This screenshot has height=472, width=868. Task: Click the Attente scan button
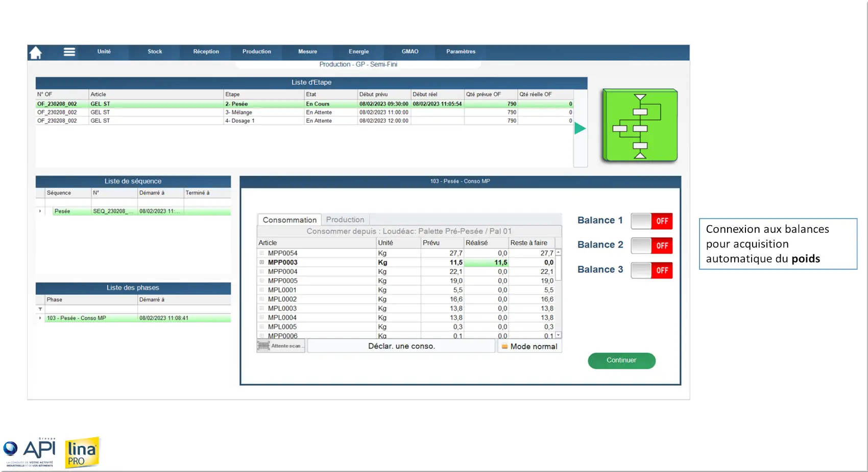[281, 346]
